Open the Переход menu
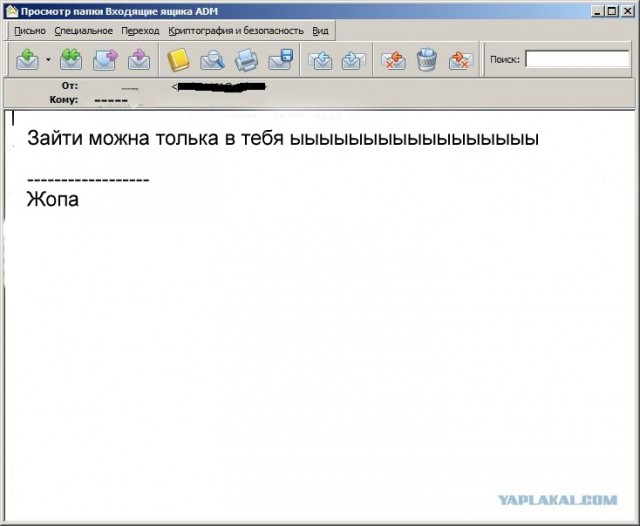The image size is (640, 526). click(140, 31)
